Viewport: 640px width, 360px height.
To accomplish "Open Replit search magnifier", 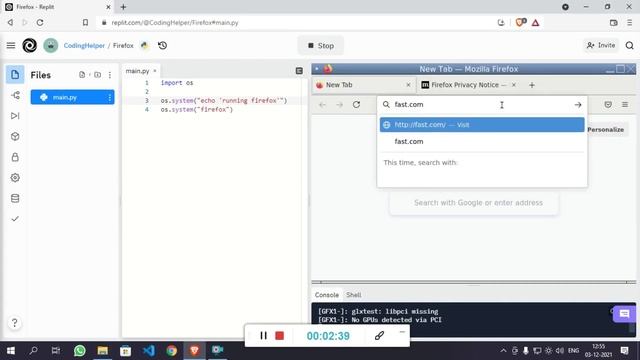I will tap(629, 45).
